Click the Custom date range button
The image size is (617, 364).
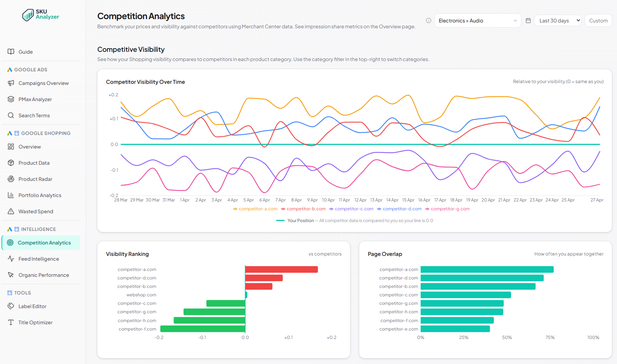(x=598, y=21)
